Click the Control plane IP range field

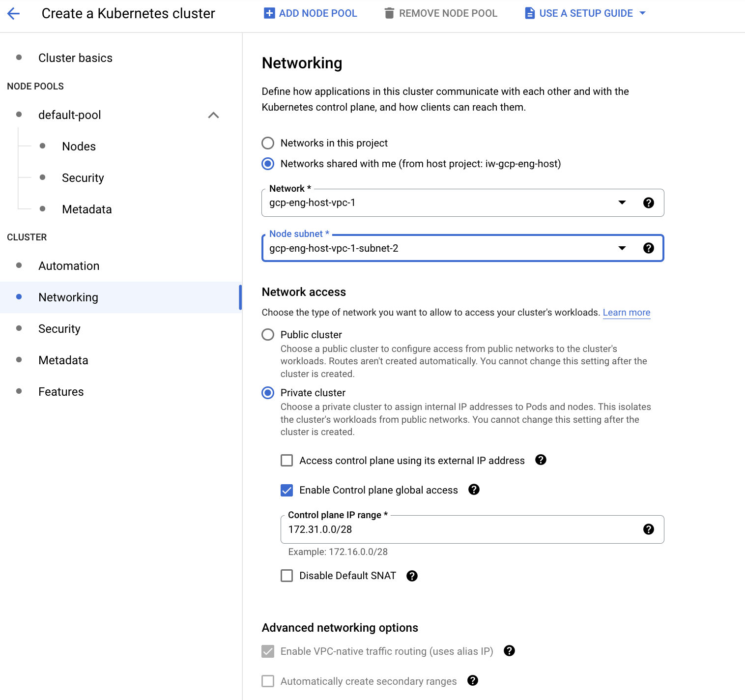pos(472,529)
